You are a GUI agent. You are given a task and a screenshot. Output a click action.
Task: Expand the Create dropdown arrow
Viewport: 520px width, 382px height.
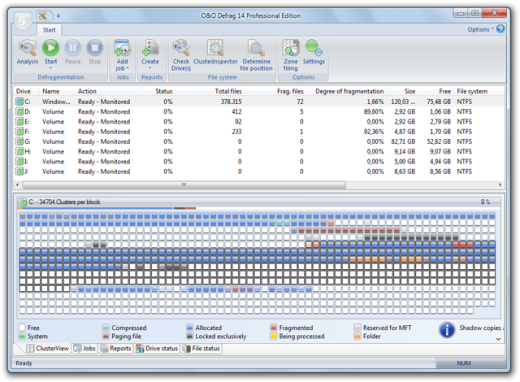click(150, 68)
